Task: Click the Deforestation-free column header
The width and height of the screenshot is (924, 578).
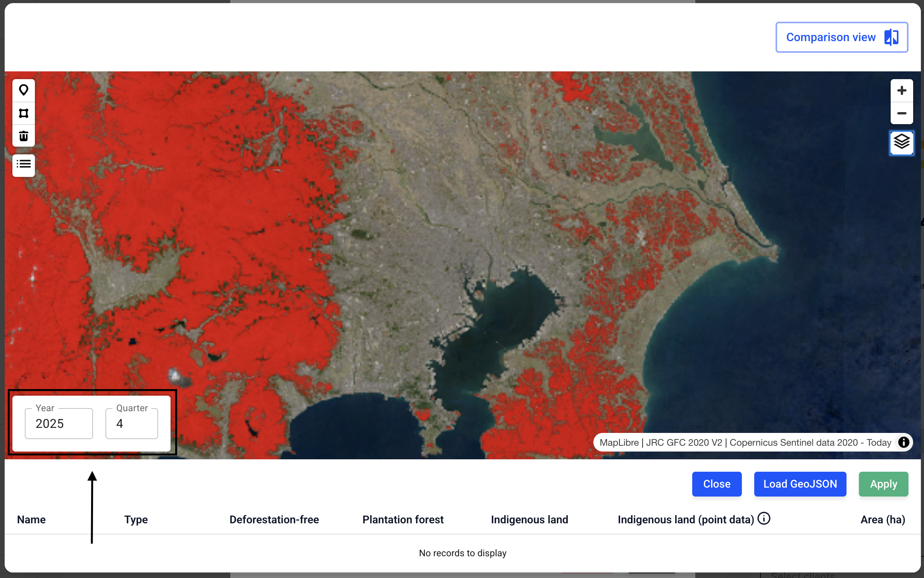Action: (274, 519)
